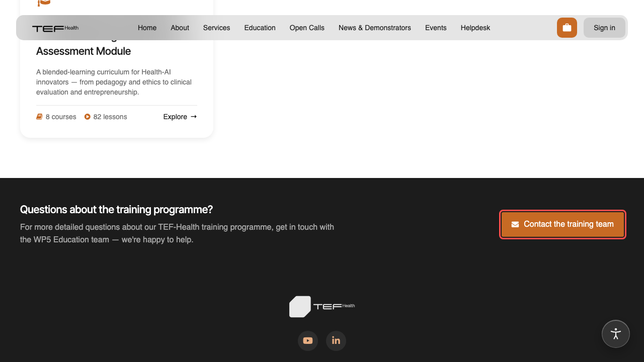The height and width of the screenshot is (362, 644).
Task: Open the Helpdesk menu item
Action: (475, 28)
